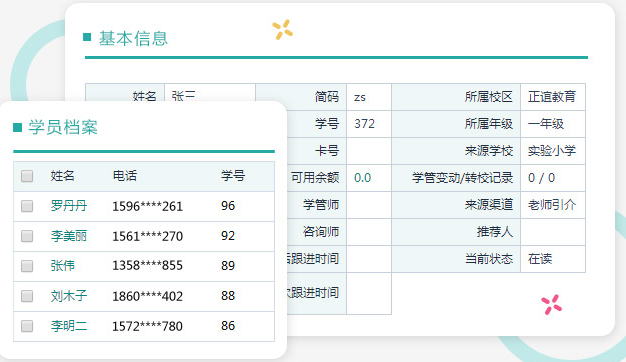Click the 来源学校 value 实验小学

pyautogui.click(x=552, y=150)
